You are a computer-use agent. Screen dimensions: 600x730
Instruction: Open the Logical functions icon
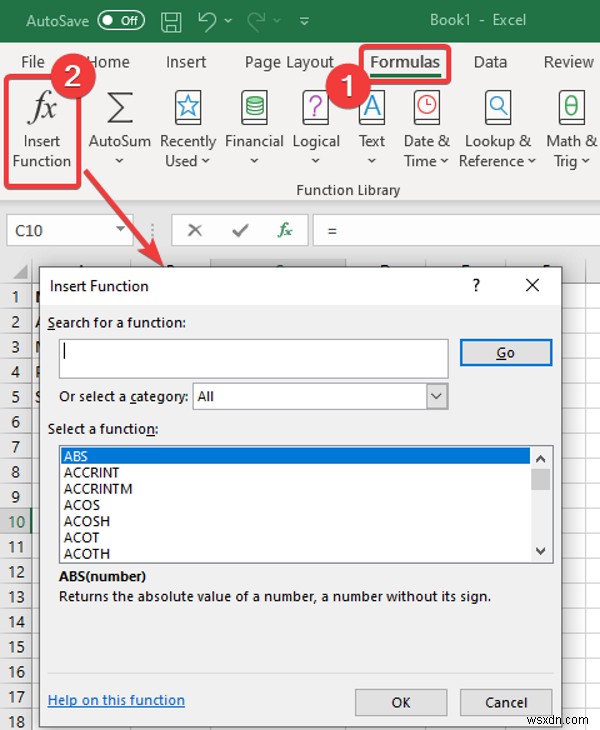coord(316,108)
